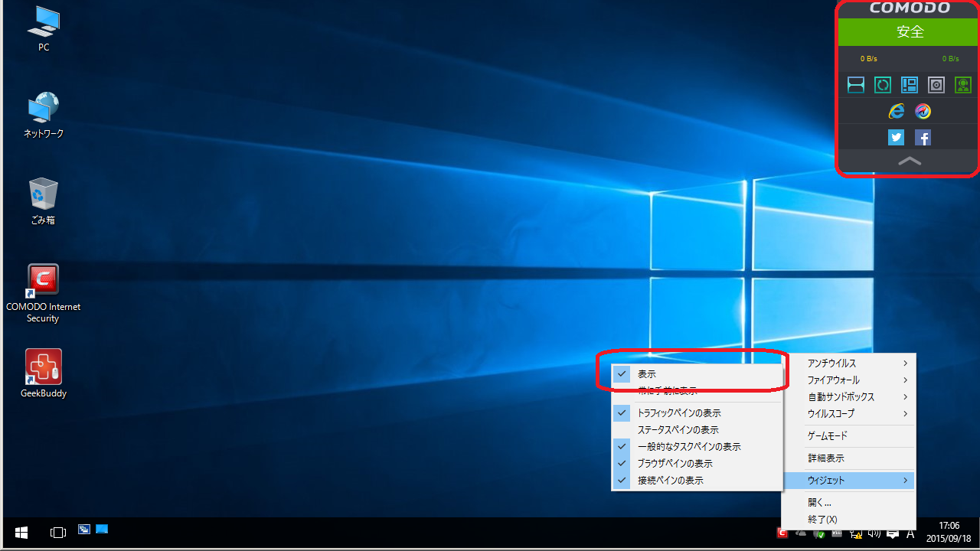Screen dimensions: 980x551
Task: Choose 終了(X) to exit COMODO
Action: coord(848,520)
